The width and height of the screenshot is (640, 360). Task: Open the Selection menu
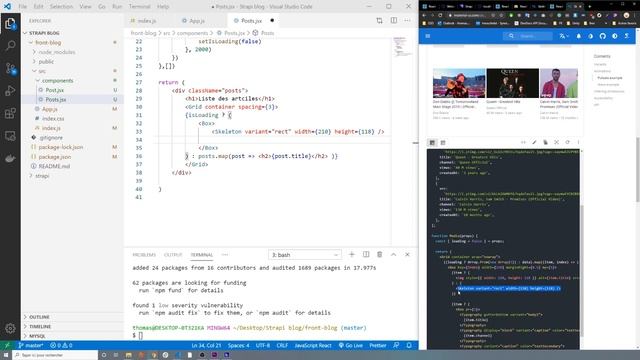pos(61,7)
